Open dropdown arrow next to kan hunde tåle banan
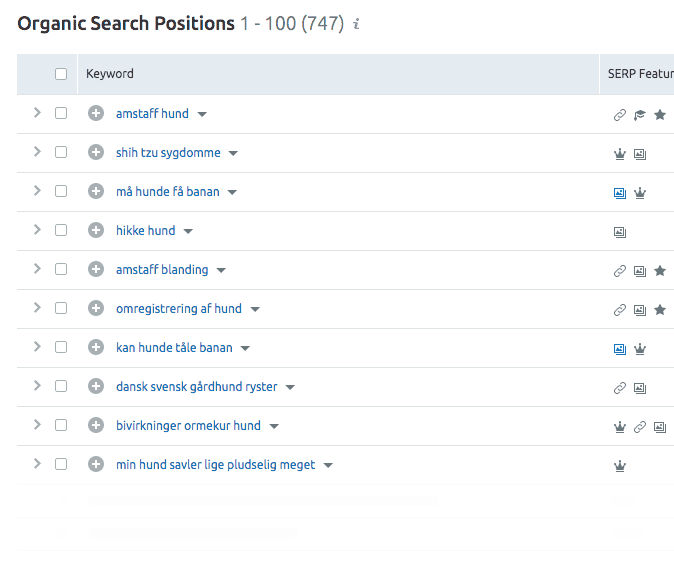 coord(245,348)
